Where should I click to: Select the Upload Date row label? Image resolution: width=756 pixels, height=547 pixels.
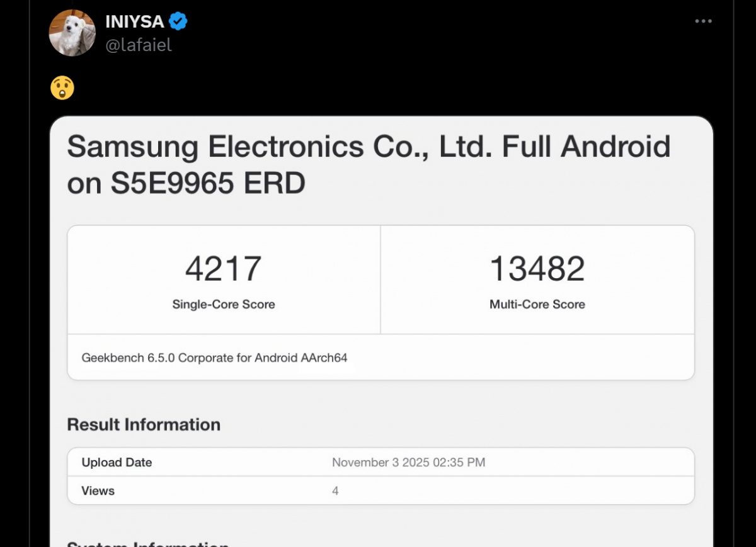(117, 462)
